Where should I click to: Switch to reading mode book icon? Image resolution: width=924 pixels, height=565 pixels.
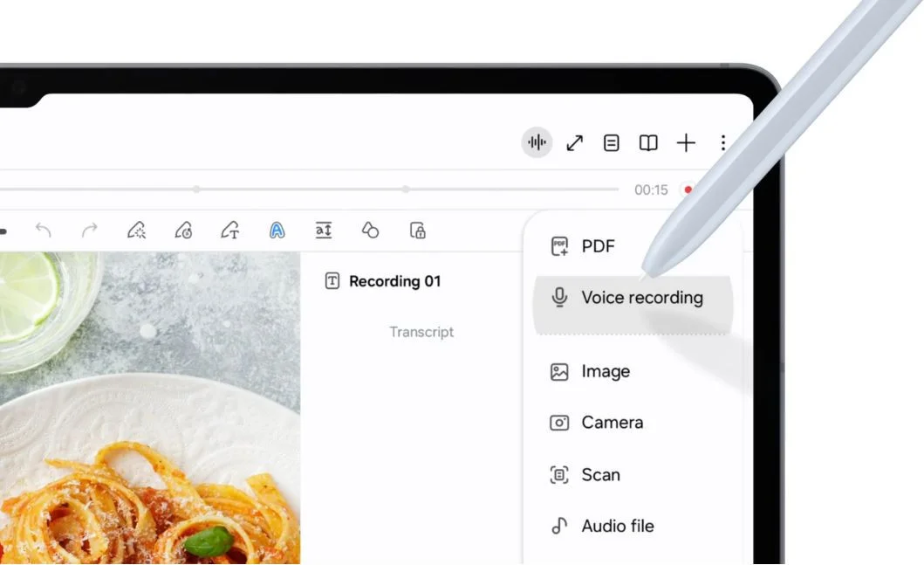[x=648, y=142]
